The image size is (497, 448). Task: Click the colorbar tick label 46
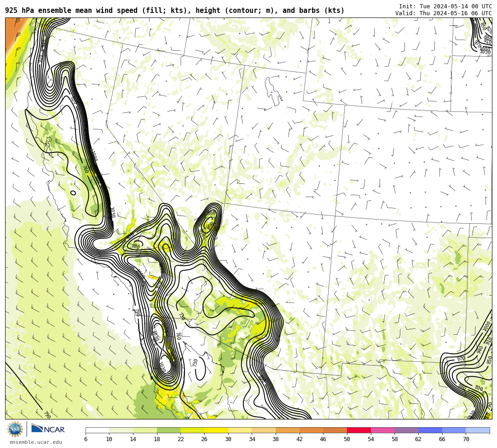coord(324,439)
